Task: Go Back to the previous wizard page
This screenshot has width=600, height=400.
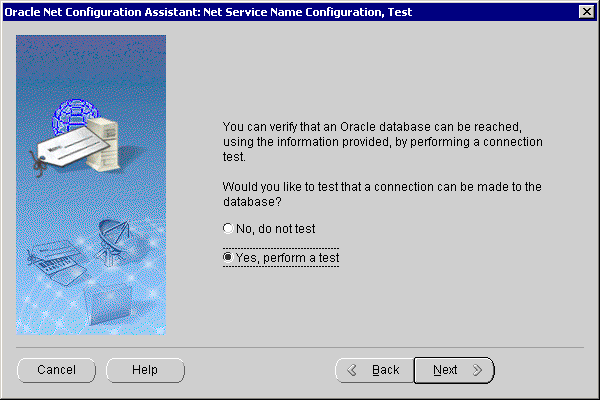Action: click(x=374, y=370)
